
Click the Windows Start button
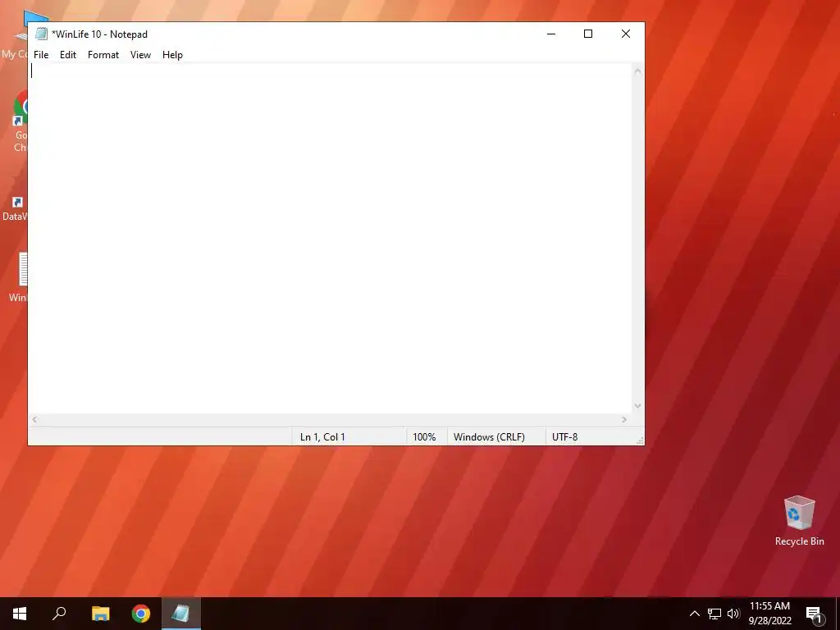click(20, 614)
